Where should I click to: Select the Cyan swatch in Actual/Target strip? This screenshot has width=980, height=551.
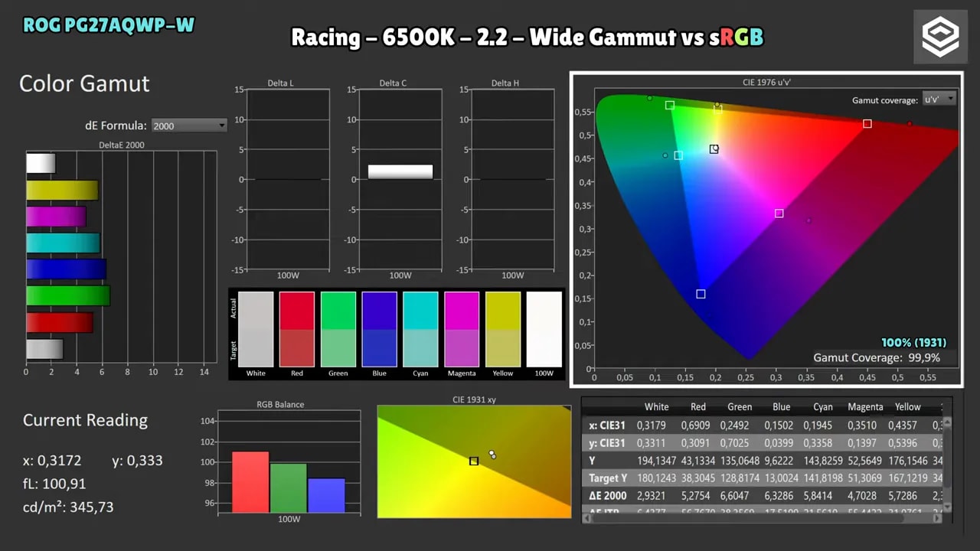[420, 329]
